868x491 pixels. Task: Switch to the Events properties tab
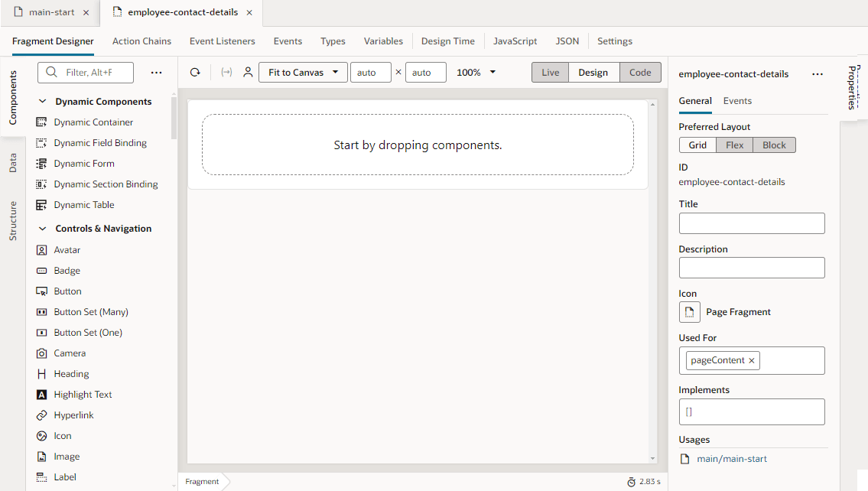click(737, 101)
